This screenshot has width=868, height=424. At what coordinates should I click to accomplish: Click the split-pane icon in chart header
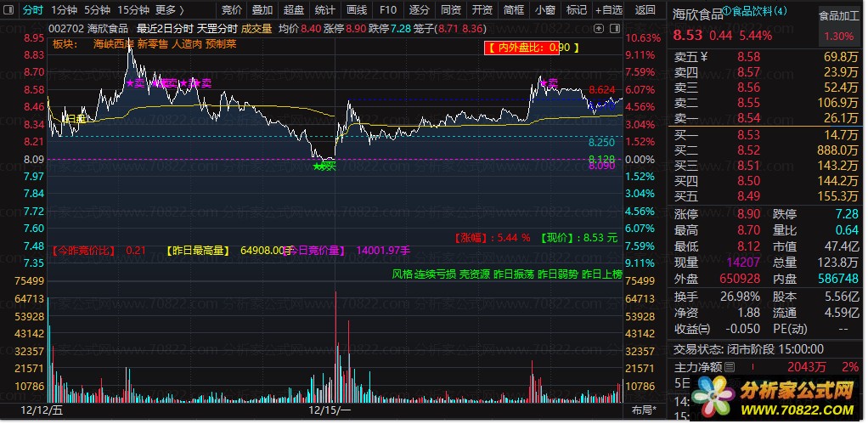click(613, 28)
